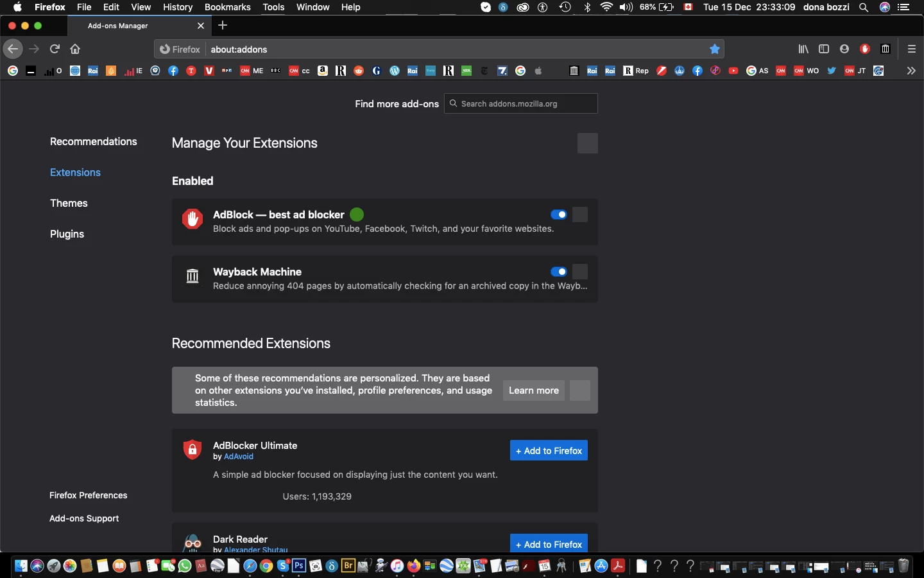Click the 'Users: 1,193,329' text
The image size is (924, 578).
(317, 496)
